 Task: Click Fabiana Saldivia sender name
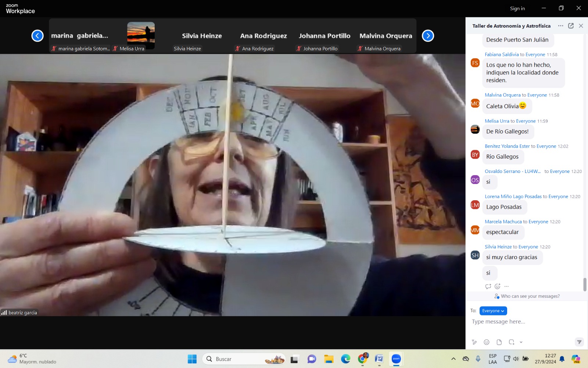[x=502, y=54]
